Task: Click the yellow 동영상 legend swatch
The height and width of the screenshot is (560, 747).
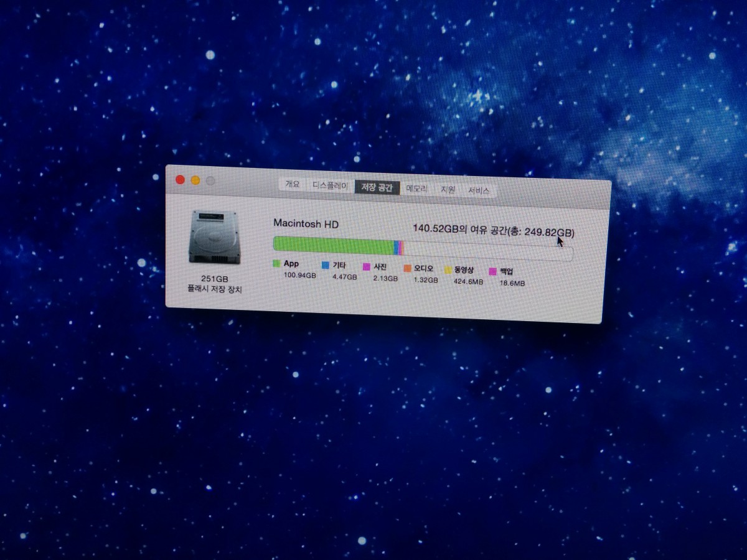Action: [x=448, y=270]
